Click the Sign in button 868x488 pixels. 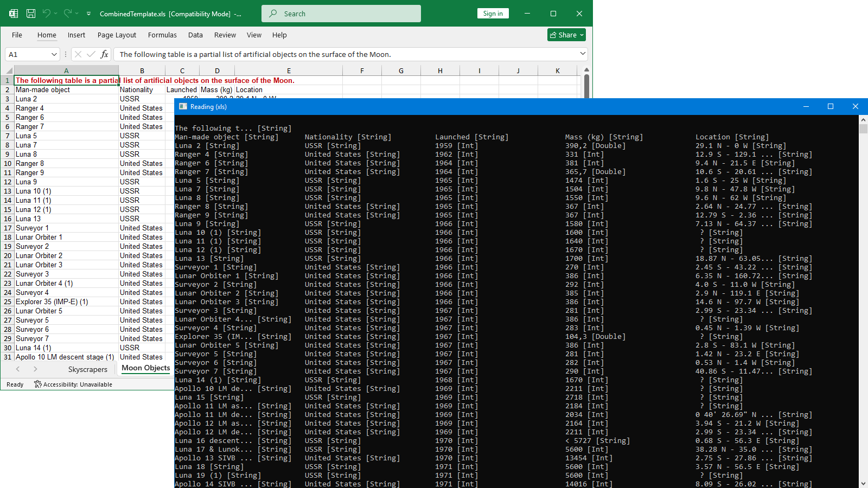pyautogui.click(x=493, y=14)
